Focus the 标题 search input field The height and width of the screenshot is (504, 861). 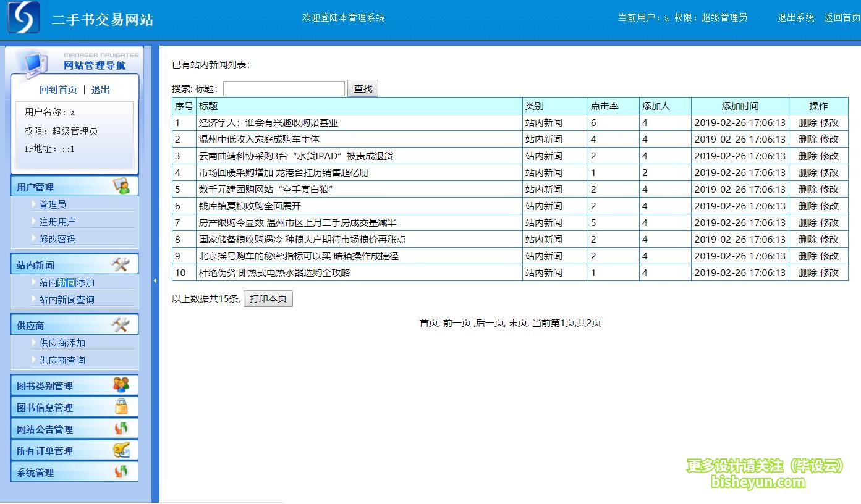284,89
